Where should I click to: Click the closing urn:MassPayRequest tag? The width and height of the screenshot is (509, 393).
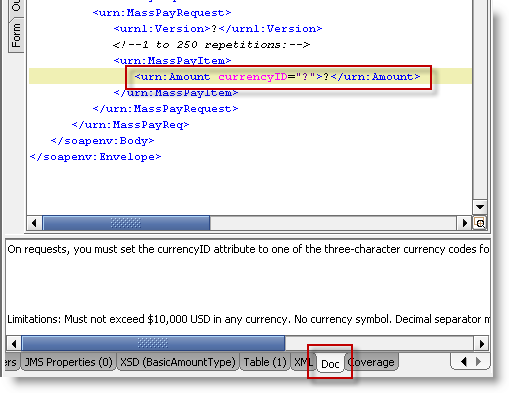click(x=165, y=109)
